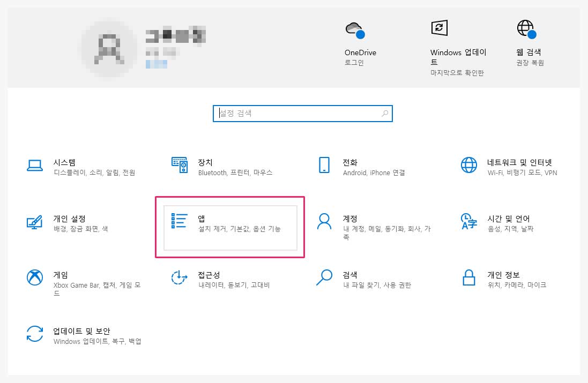The height and width of the screenshot is (383, 588).
Task: Click the 개인 설정 paintbrush icon
Action: pos(35,222)
